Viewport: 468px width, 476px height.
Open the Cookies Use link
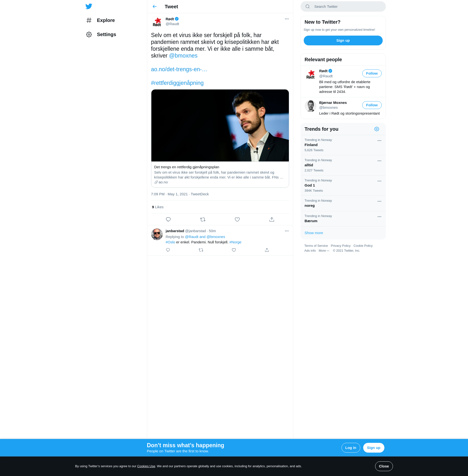point(146,466)
